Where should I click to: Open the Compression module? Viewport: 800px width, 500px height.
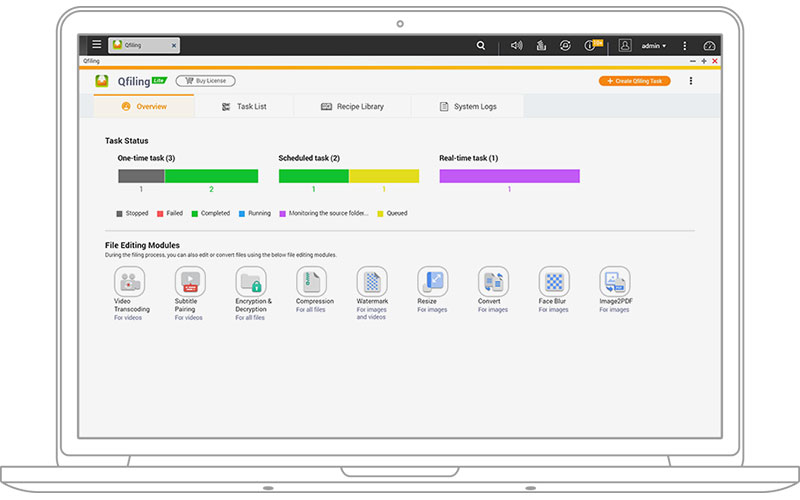click(x=311, y=282)
